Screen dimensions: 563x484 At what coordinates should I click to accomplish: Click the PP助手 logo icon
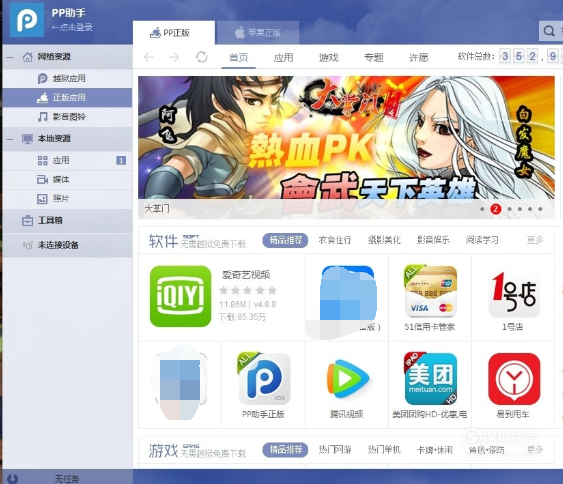pos(27,19)
